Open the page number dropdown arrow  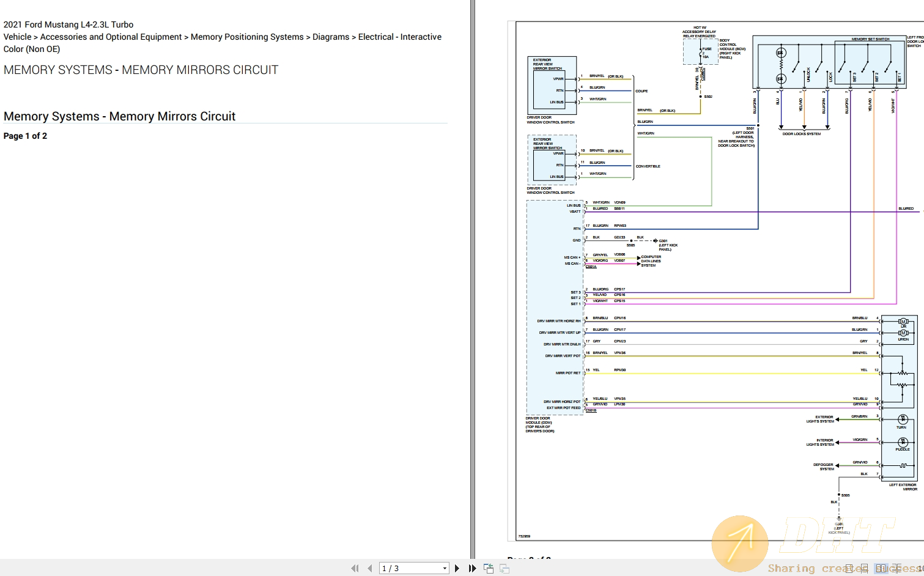[x=445, y=569]
